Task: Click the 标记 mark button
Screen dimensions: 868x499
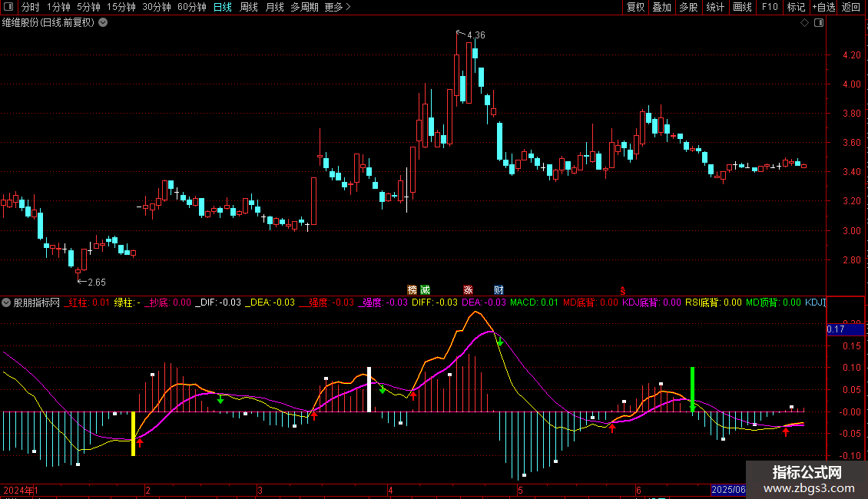Action: [796, 7]
